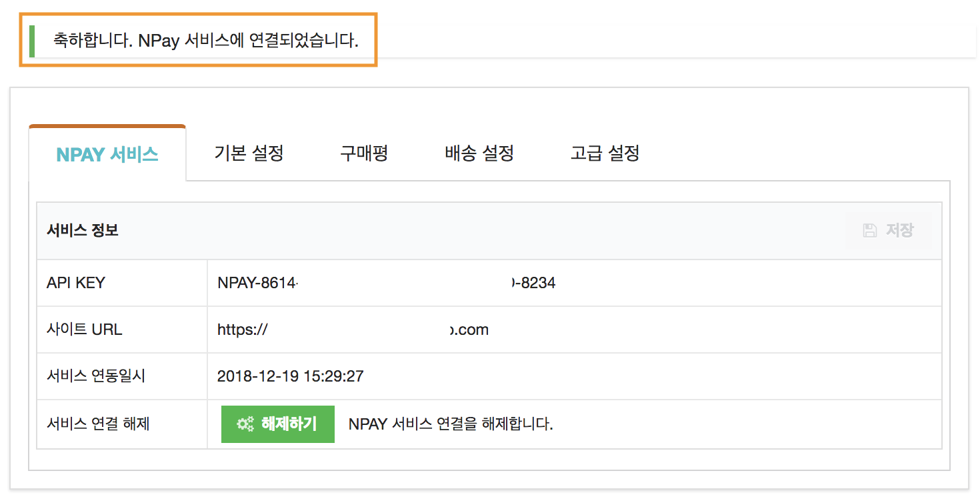Open the 구매평 tab
The width and height of the screenshot is (980, 499).
click(x=364, y=153)
